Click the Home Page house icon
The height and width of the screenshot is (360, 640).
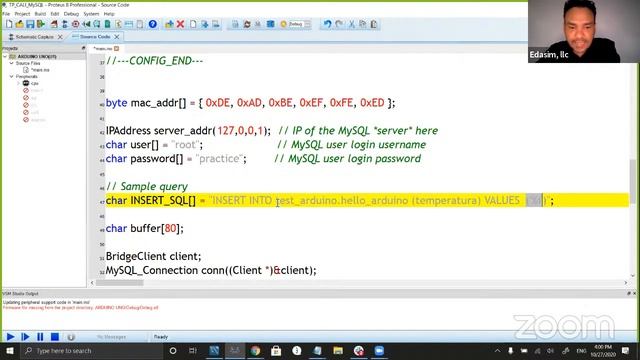pyautogui.click(x=54, y=24)
